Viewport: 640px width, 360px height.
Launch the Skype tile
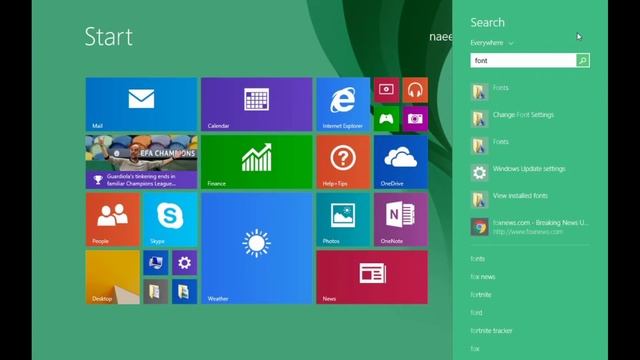coord(170,220)
